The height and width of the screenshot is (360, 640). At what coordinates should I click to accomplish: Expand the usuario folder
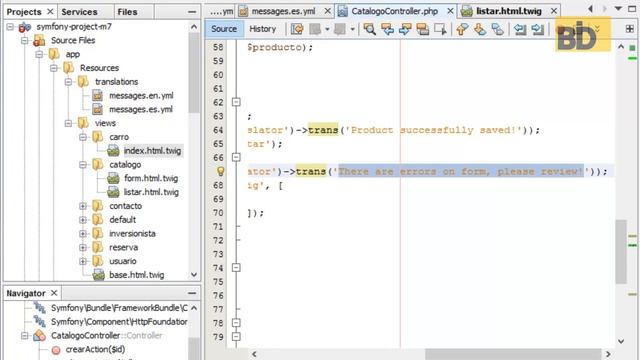(83, 262)
